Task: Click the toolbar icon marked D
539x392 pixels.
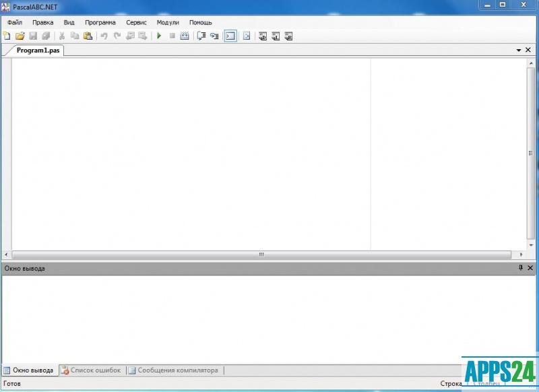Action: tap(263, 36)
